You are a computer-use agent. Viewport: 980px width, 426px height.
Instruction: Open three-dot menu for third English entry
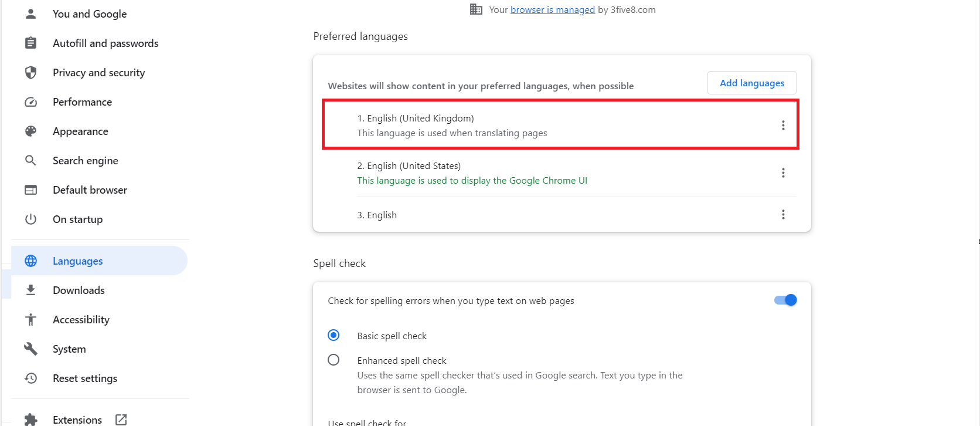[x=783, y=214]
